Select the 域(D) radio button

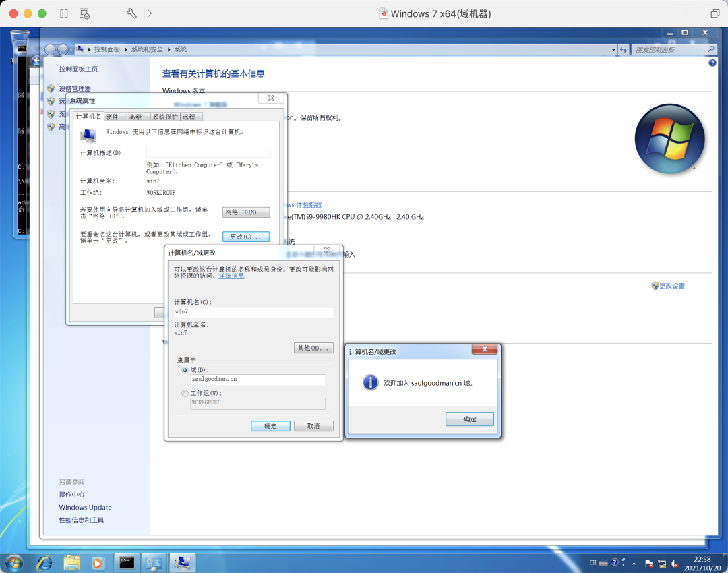tap(185, 370)
